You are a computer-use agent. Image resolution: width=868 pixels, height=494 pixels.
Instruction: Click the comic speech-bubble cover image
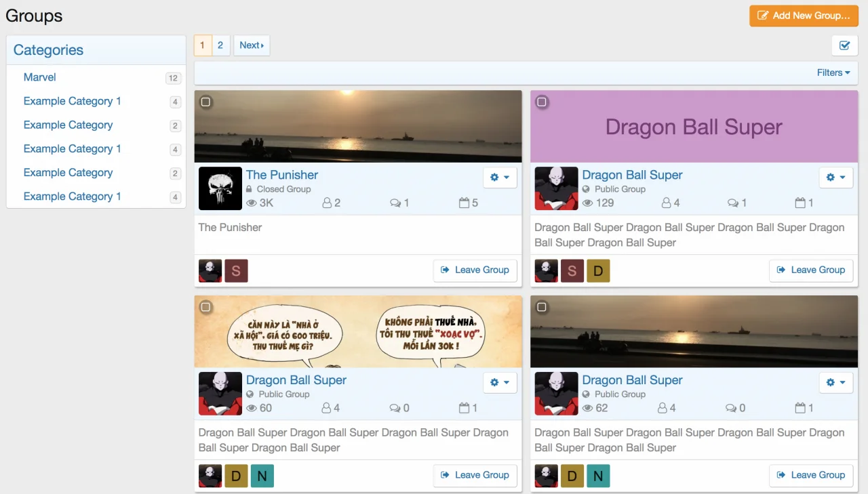pyautogui.click(x=358, y=332)
